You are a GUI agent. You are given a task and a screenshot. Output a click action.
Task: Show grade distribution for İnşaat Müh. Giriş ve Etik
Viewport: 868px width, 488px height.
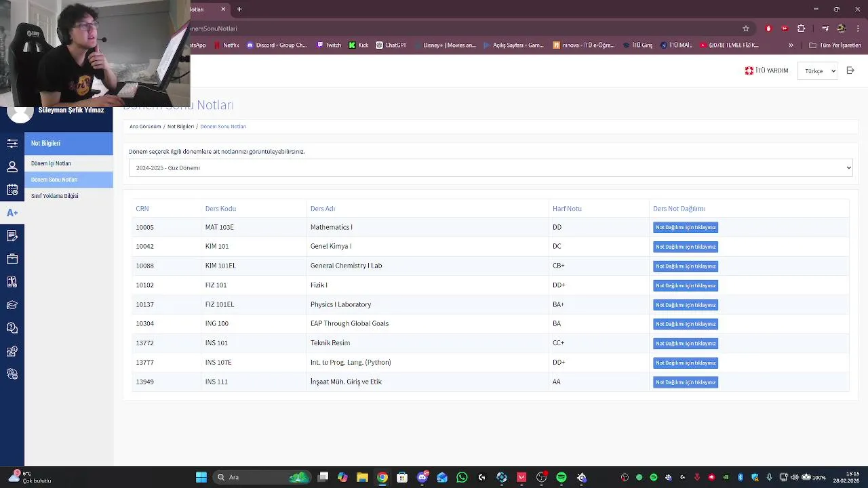pyautogui.click(x=686, y=382)
